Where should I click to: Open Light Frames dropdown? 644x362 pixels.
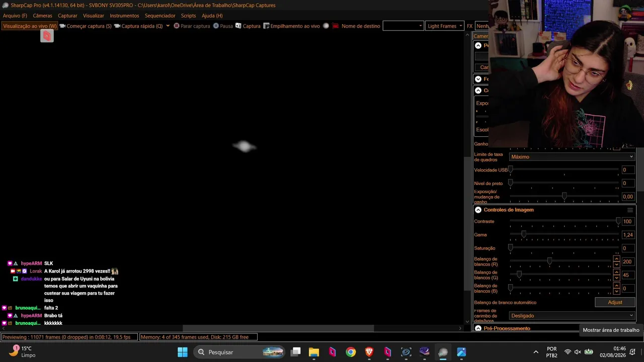445,26
